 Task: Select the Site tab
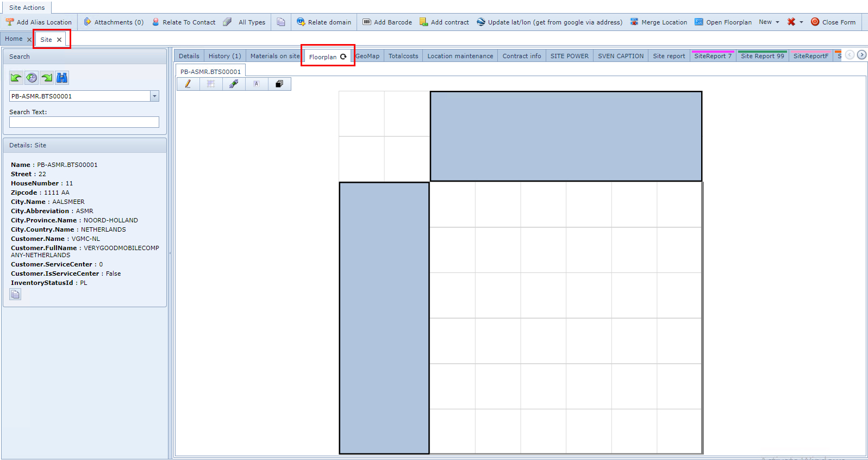(x=46, y=40)
